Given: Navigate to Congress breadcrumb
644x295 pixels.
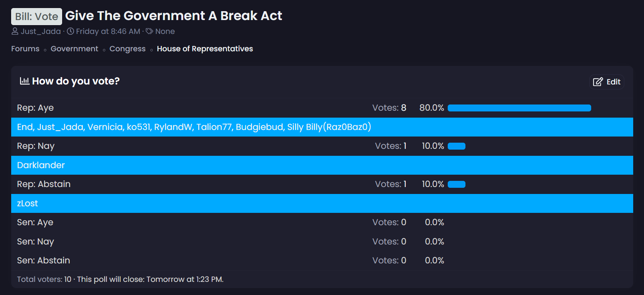Looking at the screenshot, I should point(128,49).
